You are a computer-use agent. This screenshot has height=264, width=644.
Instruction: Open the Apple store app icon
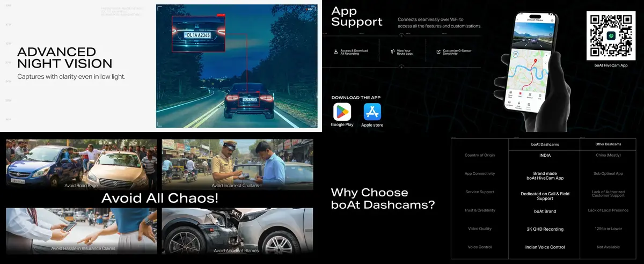point(372,112)
